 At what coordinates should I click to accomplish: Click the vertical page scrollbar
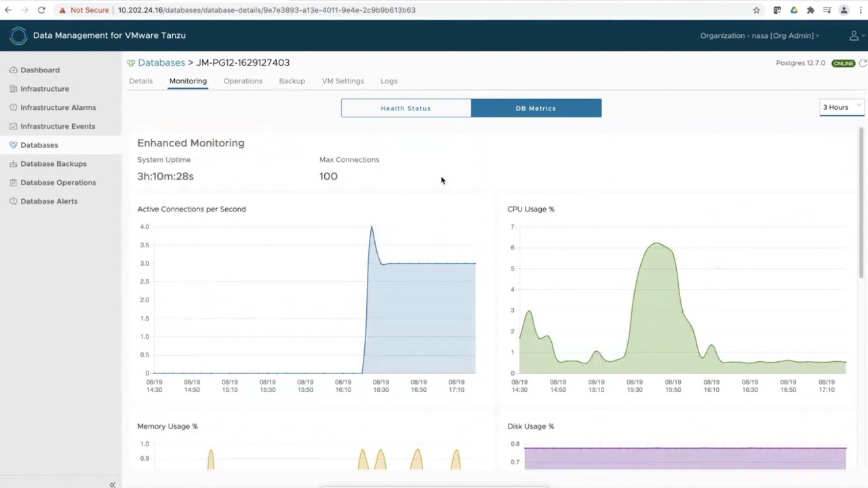click(861, 203)
